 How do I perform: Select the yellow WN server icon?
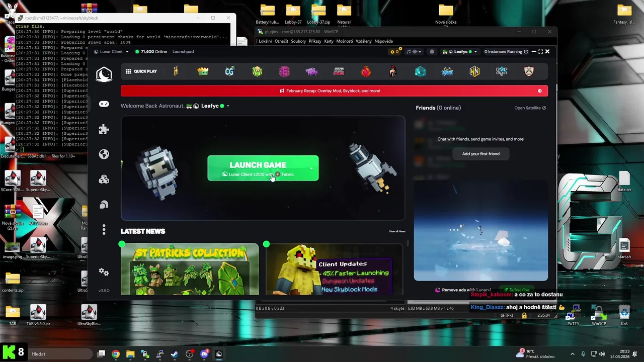click(x=474, y=71)
